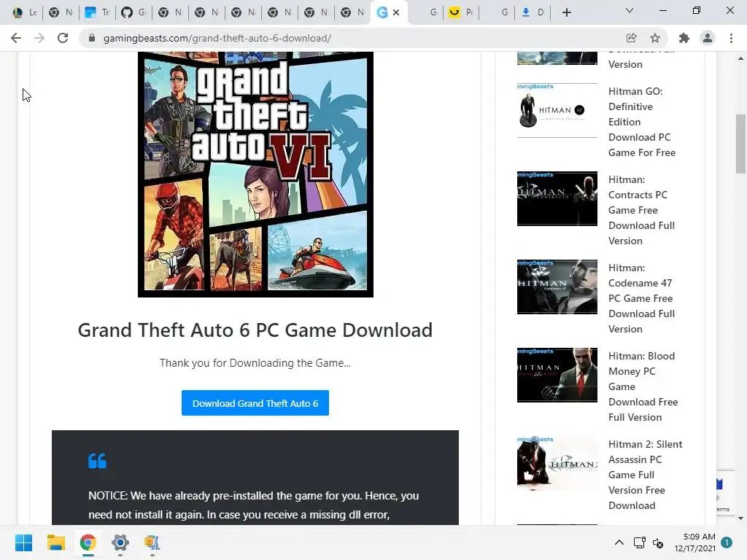Click the muted volume tray icon

click(658, 542)
